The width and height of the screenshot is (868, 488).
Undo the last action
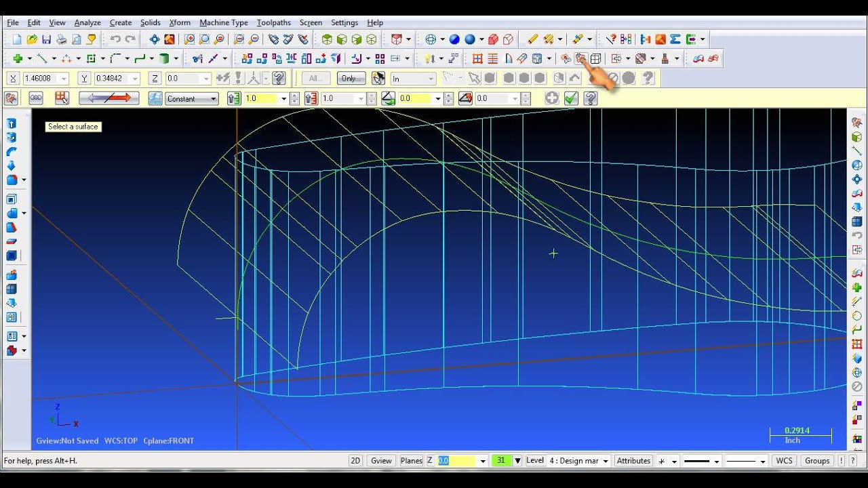[x=115, y=39]
